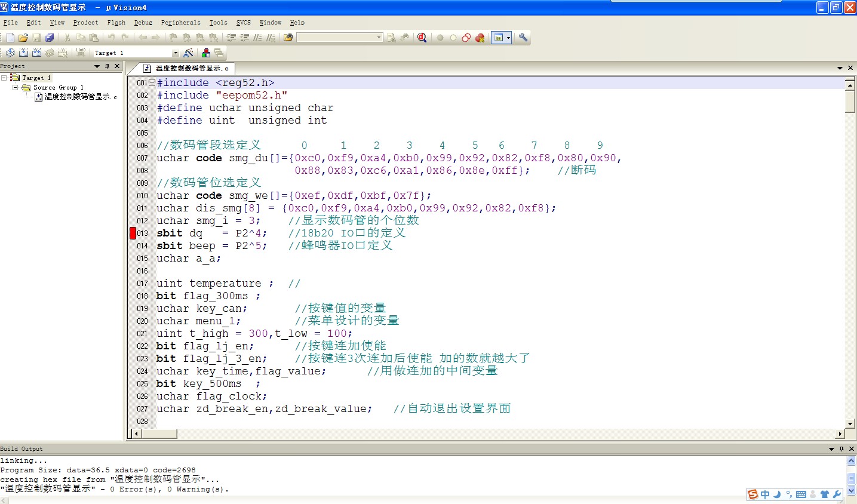
Task: Open the Target 1 dropdown list
Action: pos(175,53)
